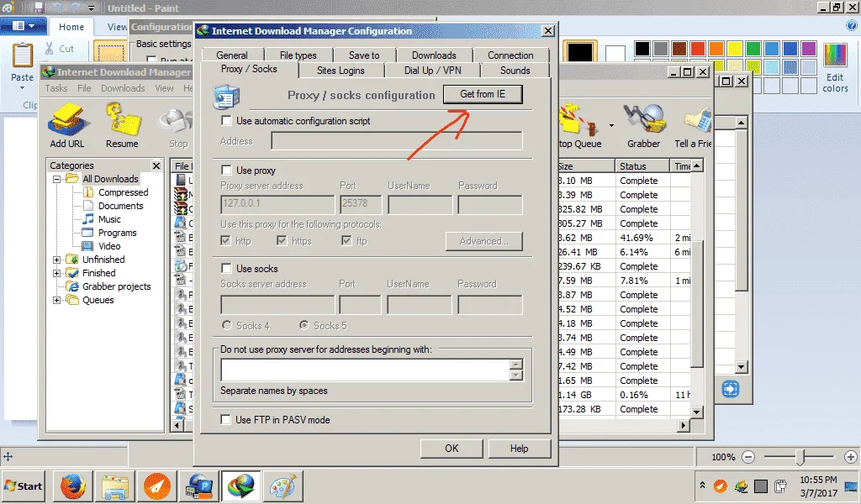Click the IDM list horizontal scrollbar right arrow
Image resolution: width=861 pixels, height=504 pixels.
tap(683, 425)
